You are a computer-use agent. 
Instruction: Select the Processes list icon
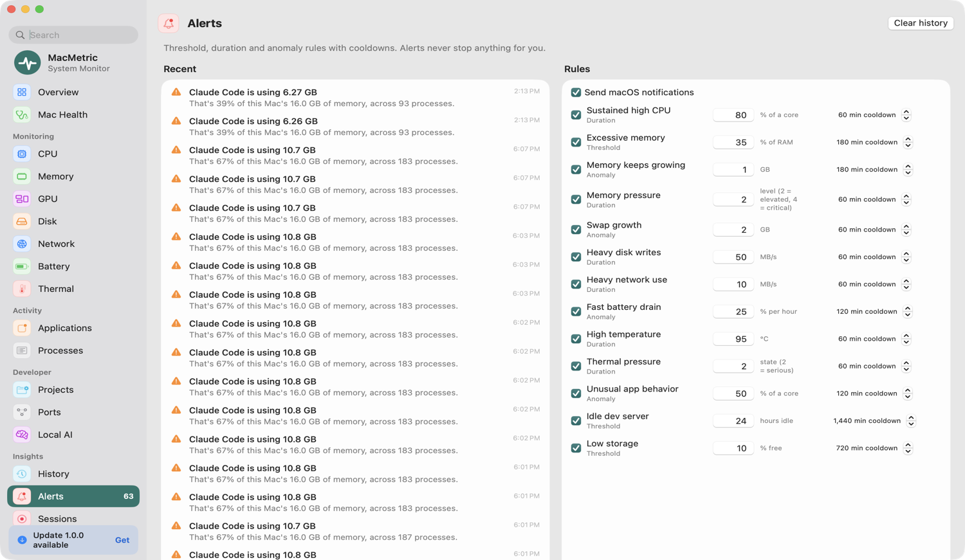click(22, 350)
